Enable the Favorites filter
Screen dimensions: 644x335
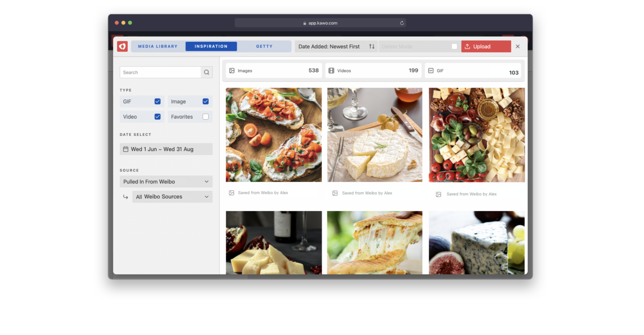pyautogui.click(x=206, y=117)
